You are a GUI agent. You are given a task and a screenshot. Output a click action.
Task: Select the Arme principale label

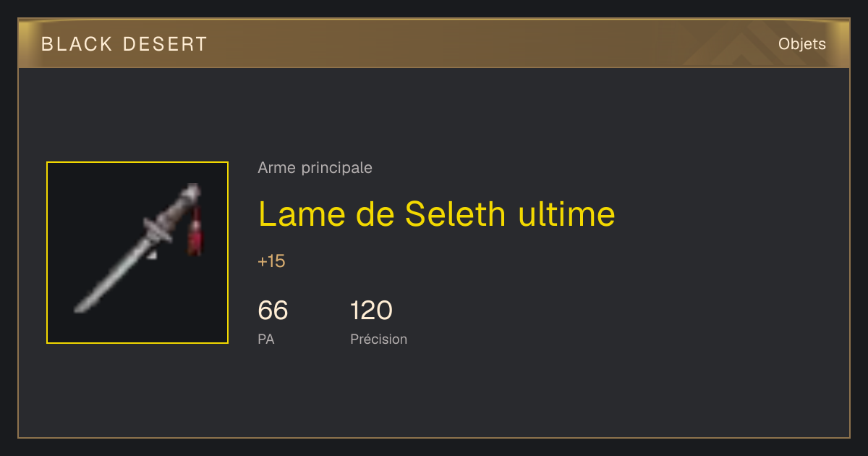(x=315, y=168)
